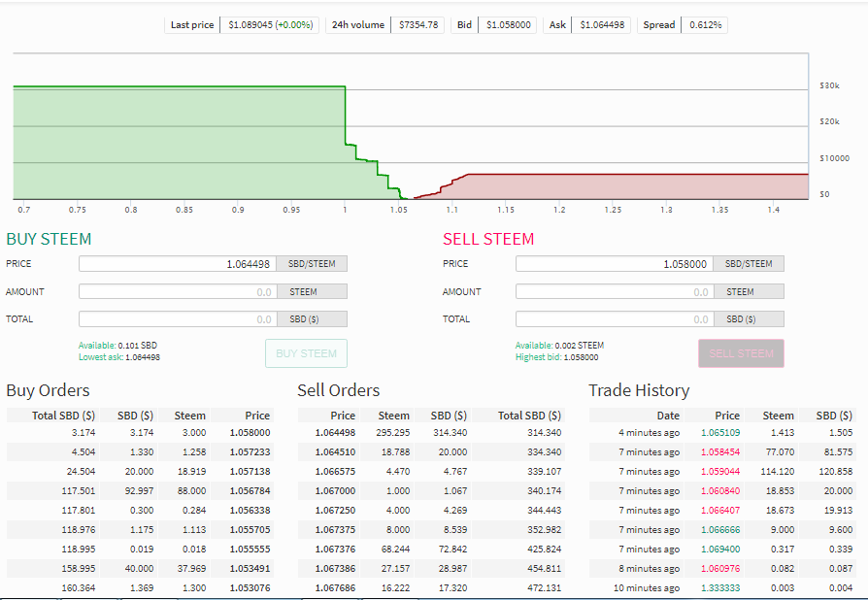Screen dimensions: 868x600
Task: Click the Lowest ask 1.064498 link
Action: [x=119, y=357]
